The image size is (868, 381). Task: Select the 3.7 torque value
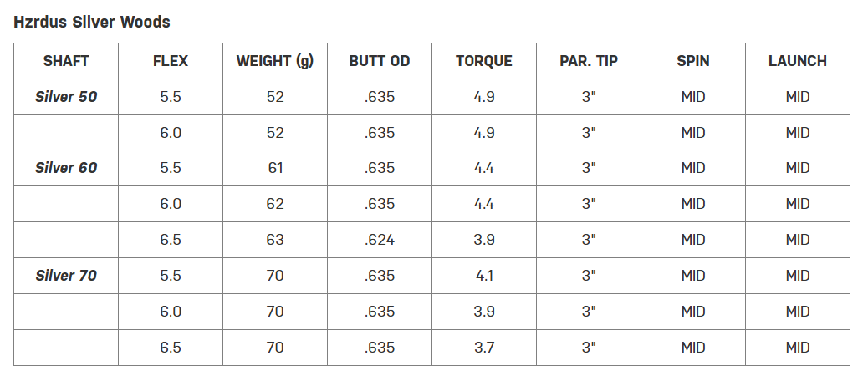coord(484,348)
